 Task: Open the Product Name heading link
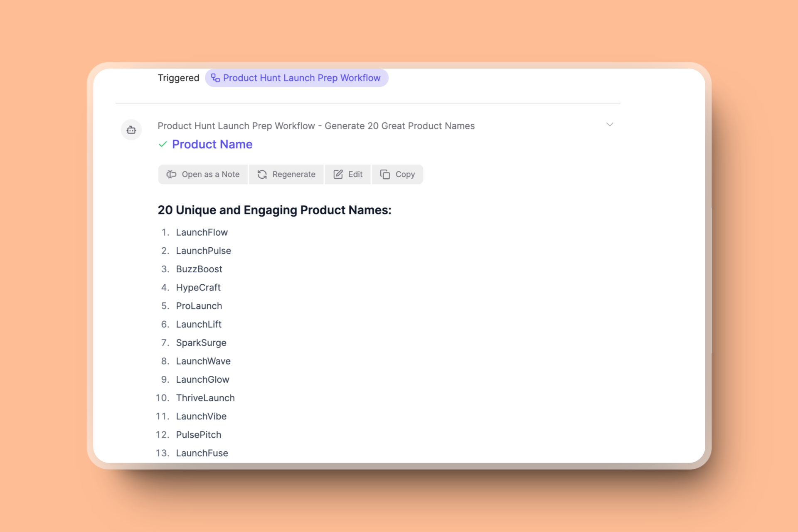coord(212,144)
